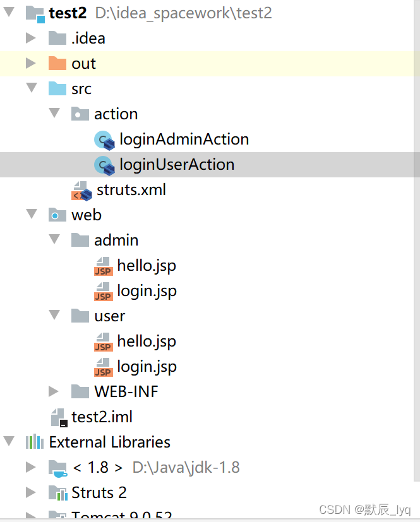Select the loginUserAction class

(x=177, y=165)
